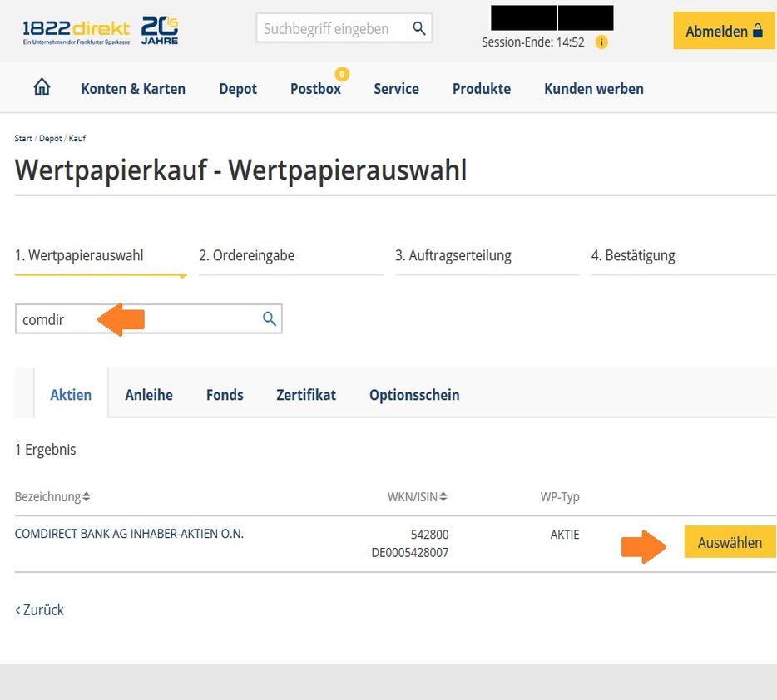Image resolution: width=777 pixels, height=700 pixels.
Task: Click step 4. Bestätigung
Action: click(x=633, y=255)
